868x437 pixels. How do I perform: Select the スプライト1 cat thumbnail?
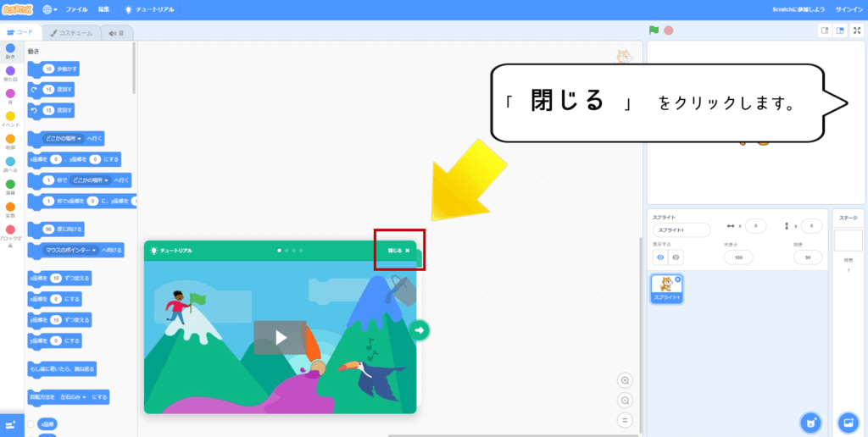[666, 290]
